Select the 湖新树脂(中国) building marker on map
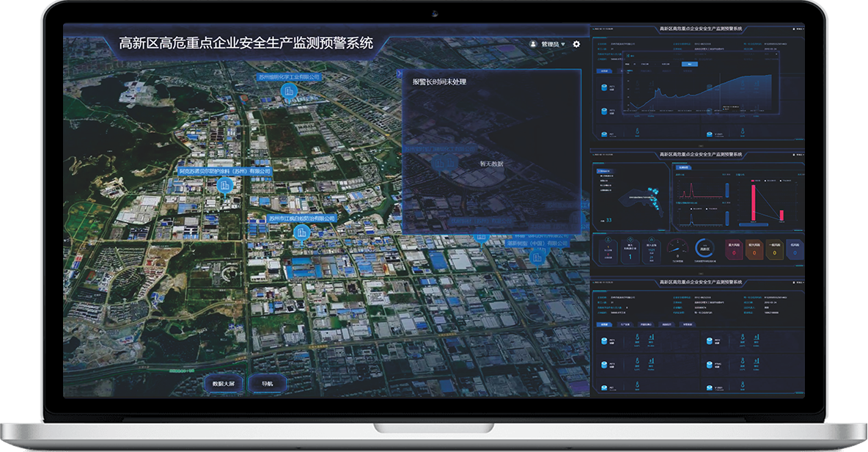Image resolution: width=868 pixels, height=452 pixels. (x=537, y=258)
